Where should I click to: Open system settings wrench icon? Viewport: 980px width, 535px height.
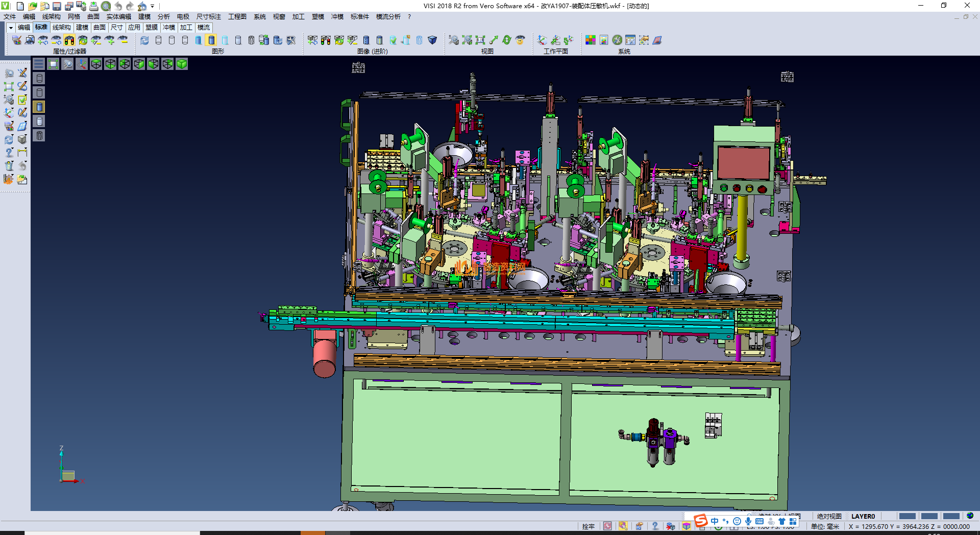617,40
